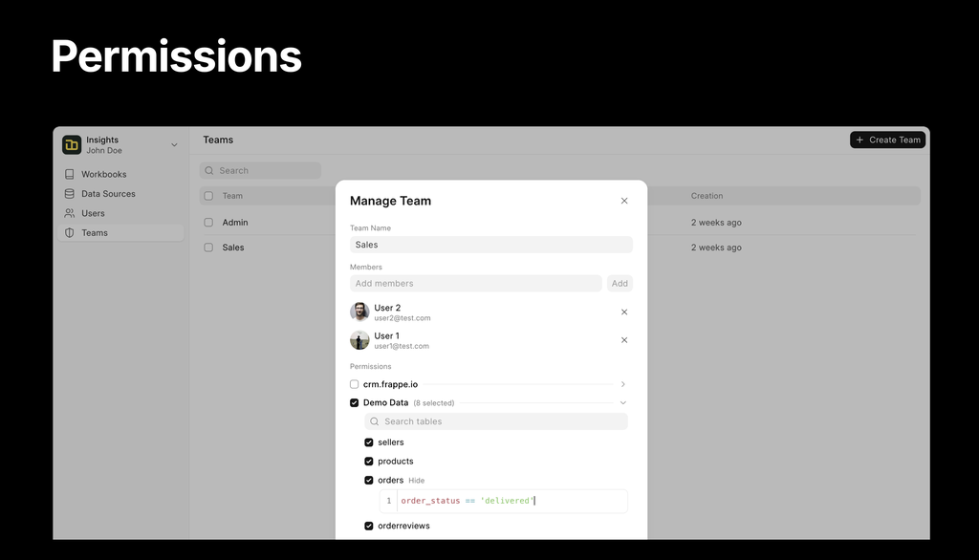This screenshot has height=560, width=979.
Task: Open the Insights workspace switcher dropdown
Action: point(174,145)
